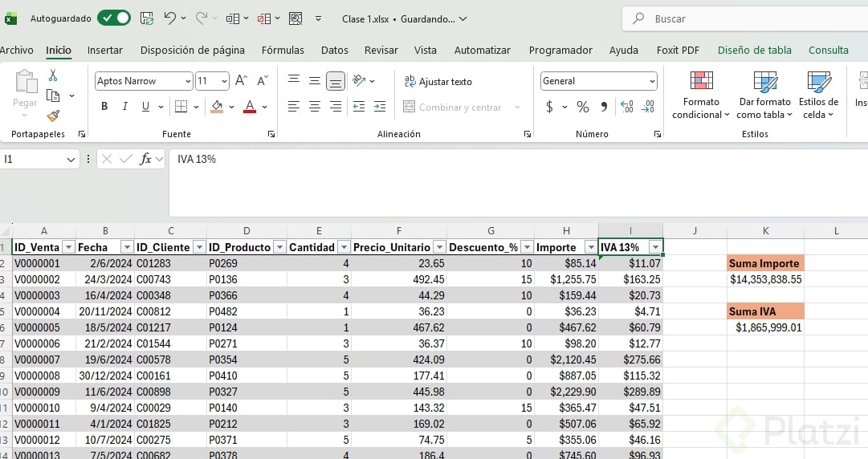This screenshot has height=459, width=868.
Task: Click the Cut scissors icon
Action: [x=53, y=75]
